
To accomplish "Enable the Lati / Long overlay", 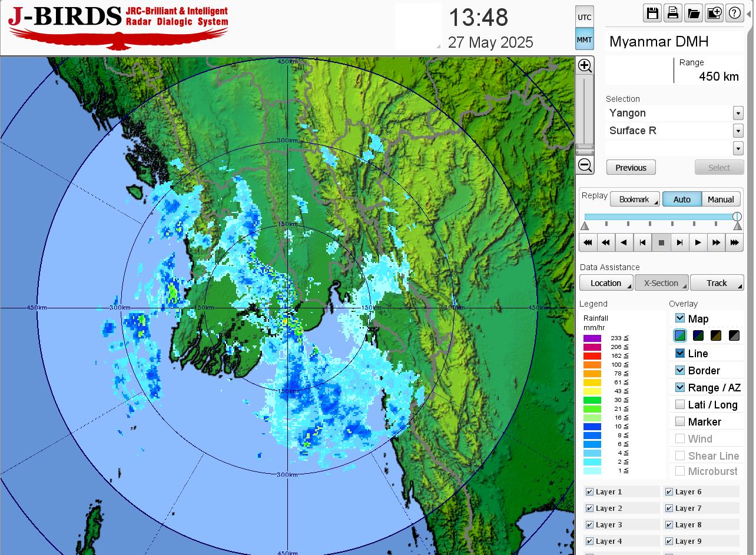I will coord(680,404).
